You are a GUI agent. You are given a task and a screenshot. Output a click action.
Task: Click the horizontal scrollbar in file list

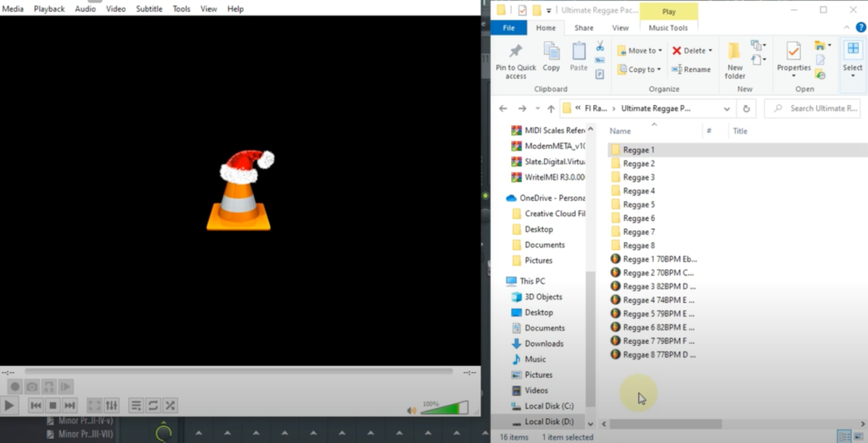point(665,424)
